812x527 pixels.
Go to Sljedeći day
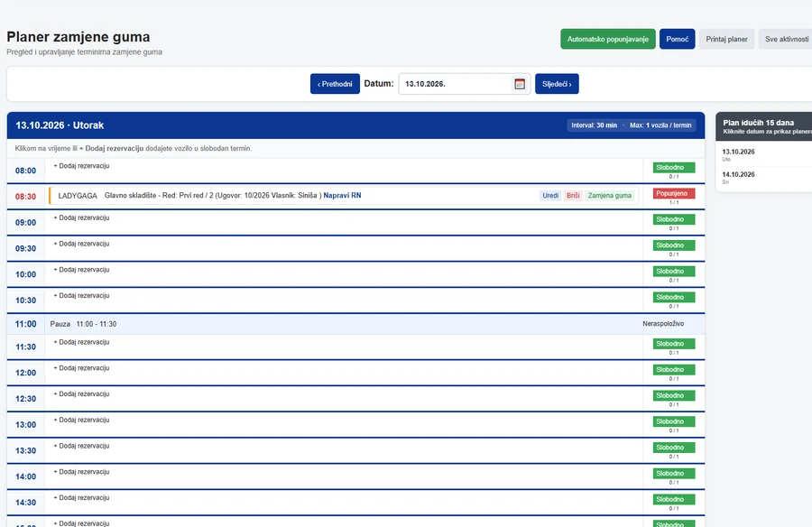557,84
